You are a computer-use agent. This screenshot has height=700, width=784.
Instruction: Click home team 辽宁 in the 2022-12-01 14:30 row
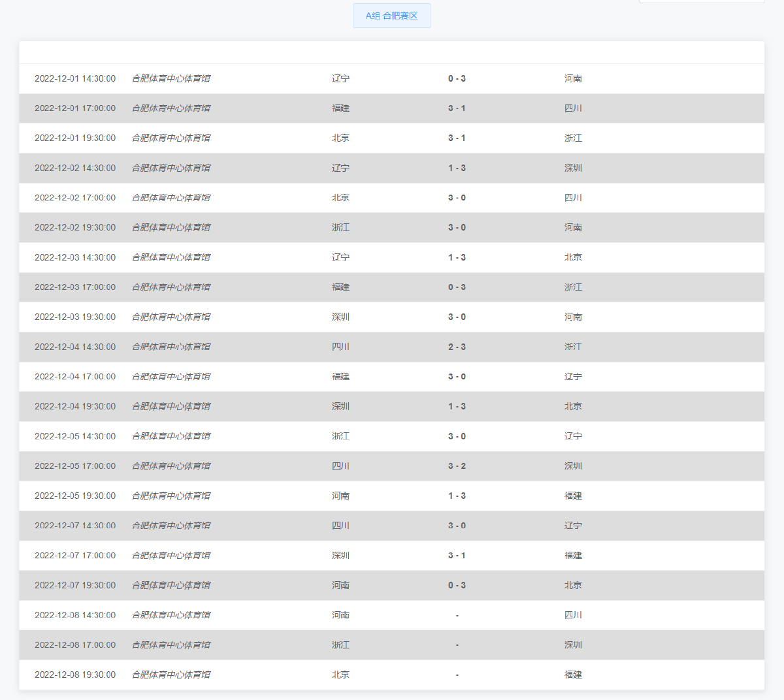tap(340, 78)
